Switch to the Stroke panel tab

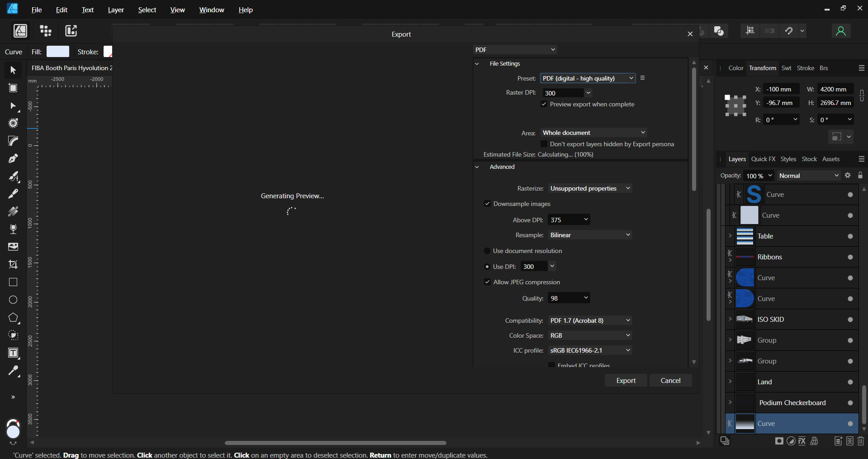pos(805,68)
